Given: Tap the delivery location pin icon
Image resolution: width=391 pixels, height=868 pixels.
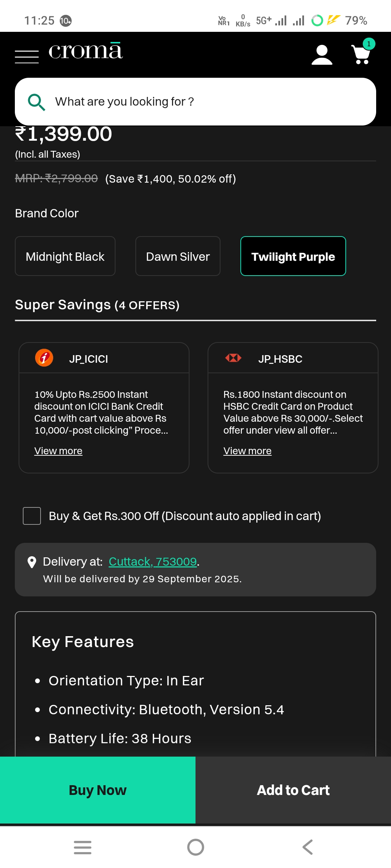Looking at the screenshot, I should (x=32, y=562).
